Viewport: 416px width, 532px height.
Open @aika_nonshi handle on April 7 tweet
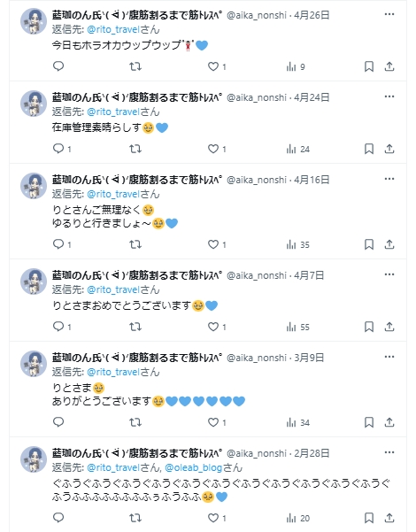[x=257, y=275]
